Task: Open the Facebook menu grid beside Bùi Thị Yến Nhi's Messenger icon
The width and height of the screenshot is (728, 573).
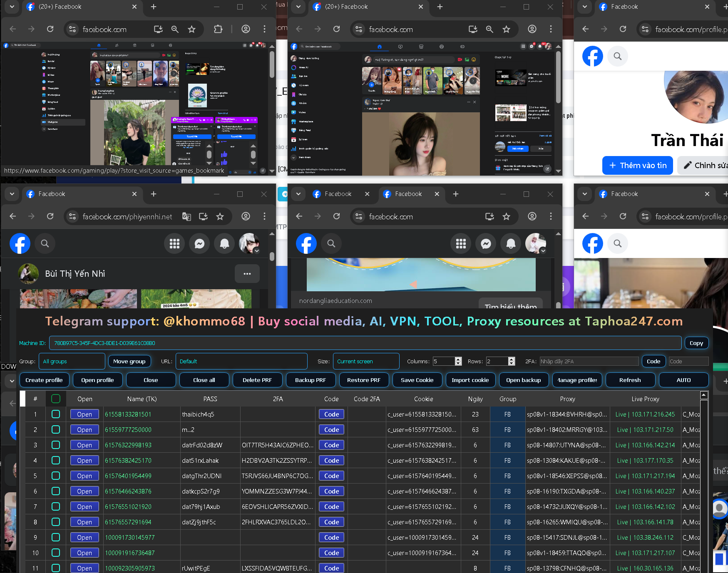Action: coord(174,244)
